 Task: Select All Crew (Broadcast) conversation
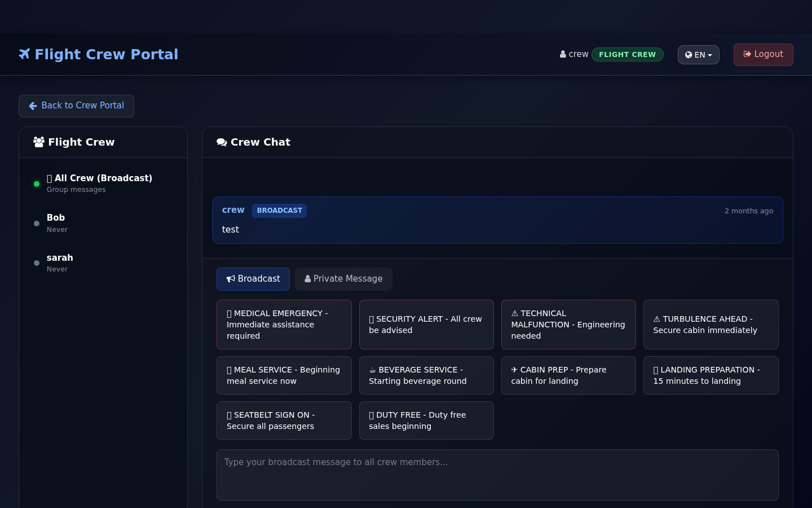tap(103, 183)
